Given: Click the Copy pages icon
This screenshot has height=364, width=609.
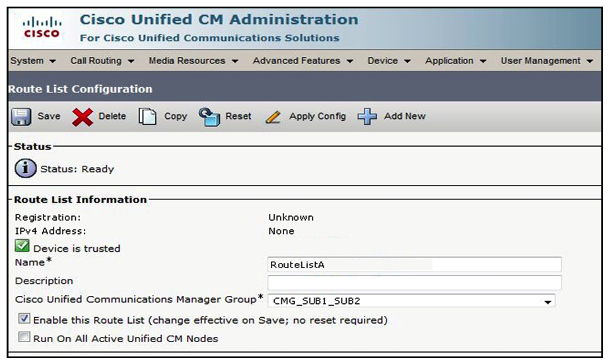Looking at the screenshot, I should click(x=147, y=116).
